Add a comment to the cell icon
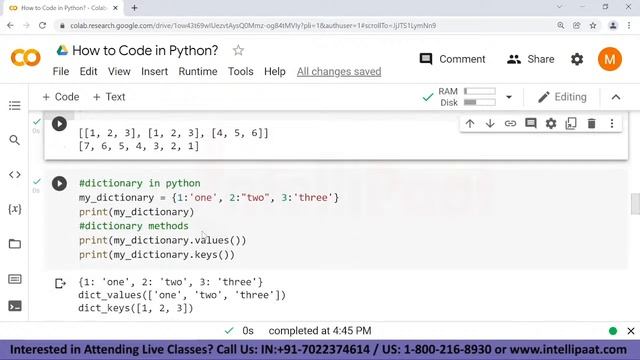 [531, 123]
